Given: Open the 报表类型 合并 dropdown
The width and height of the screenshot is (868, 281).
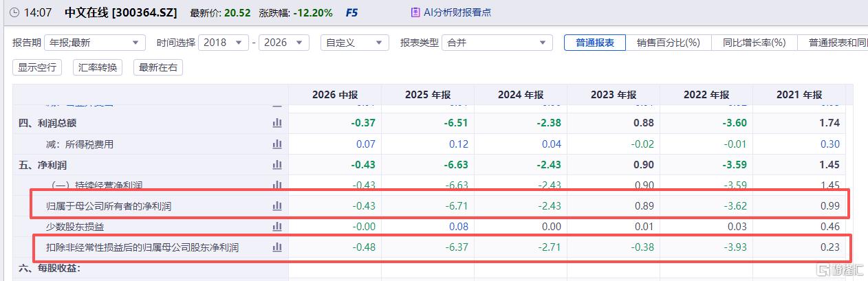Looking at the screenshot, I should pyautogui.click(x=497, y=42).
